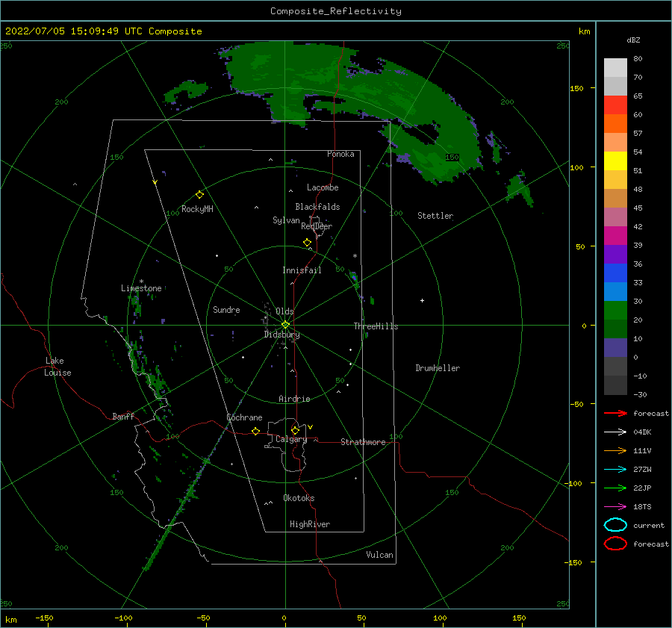The image size is (672, 628).
Task: Click the ThreeHills city label
Action: [376, 326]
